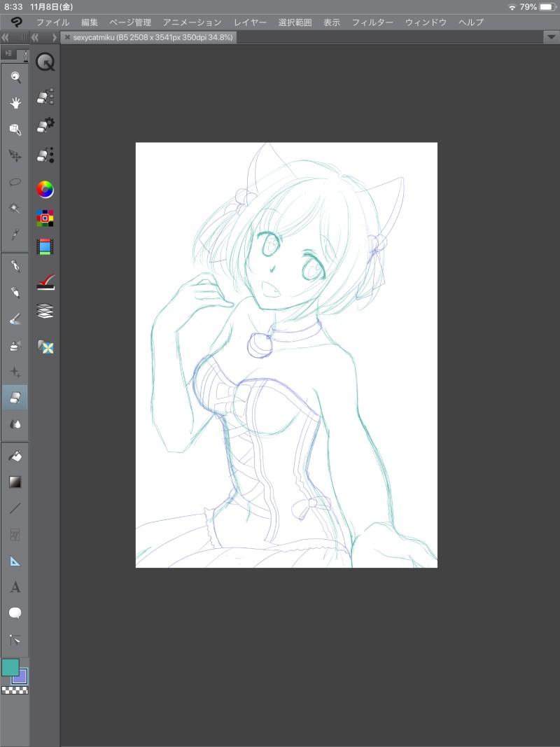This screenshot has width=560, height=747.
Task: Select the Airbrush tool
Action: [x=15, y=345]
